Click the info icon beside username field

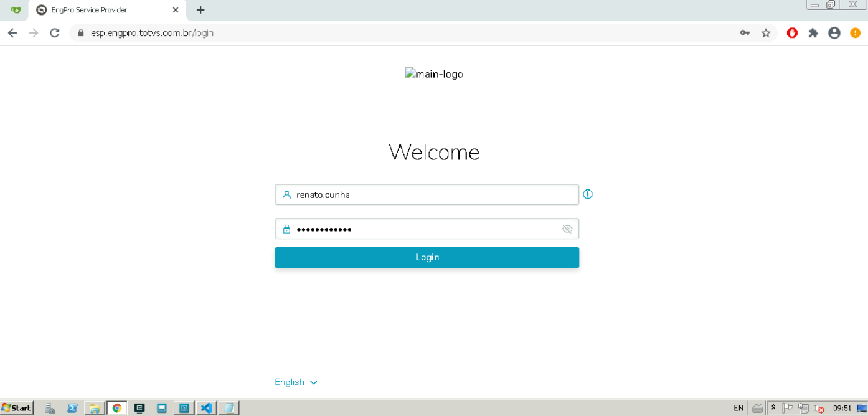[587, 194]
